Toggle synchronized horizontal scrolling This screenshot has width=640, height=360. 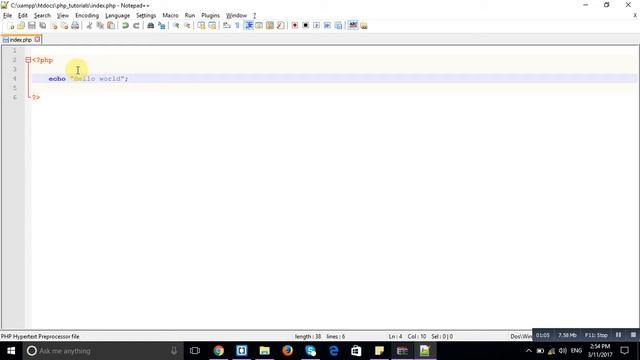tap(212, 26)
